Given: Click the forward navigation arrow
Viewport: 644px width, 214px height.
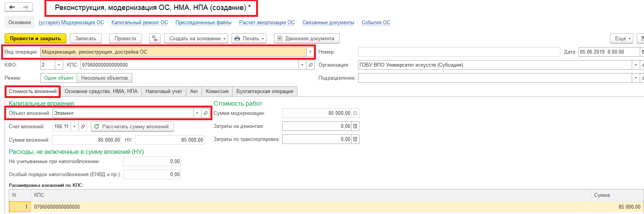Looking at the screenshot, I should pos(26,7).
